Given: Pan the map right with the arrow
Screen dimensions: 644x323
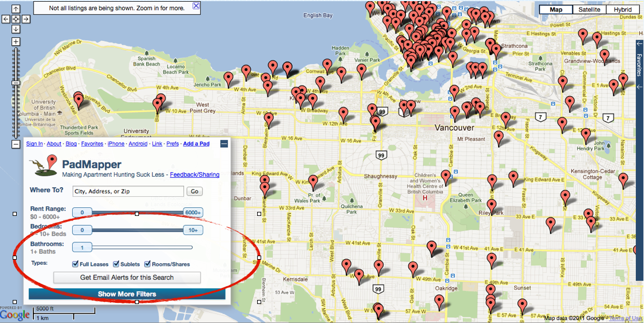Looking at the screenshot, I should click(x=25, y=19).
